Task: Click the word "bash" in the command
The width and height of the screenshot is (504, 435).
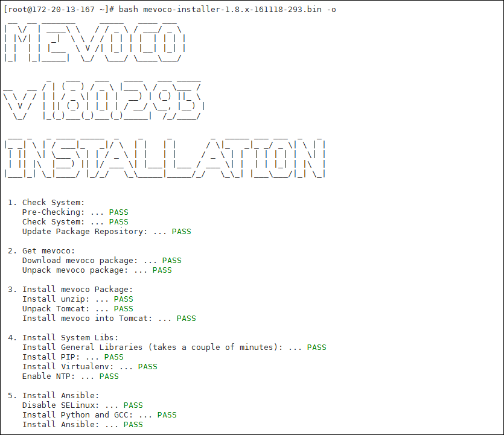Action: tap(128, 10)
